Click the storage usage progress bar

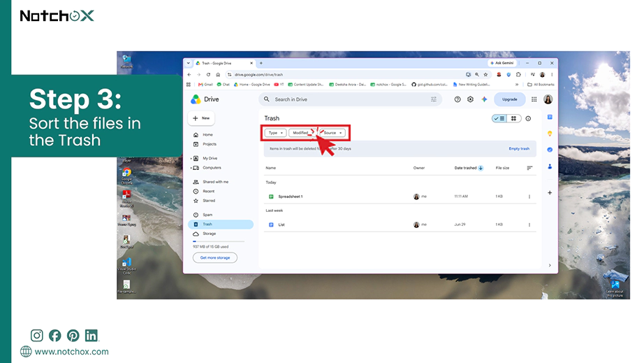coord(218,241)
